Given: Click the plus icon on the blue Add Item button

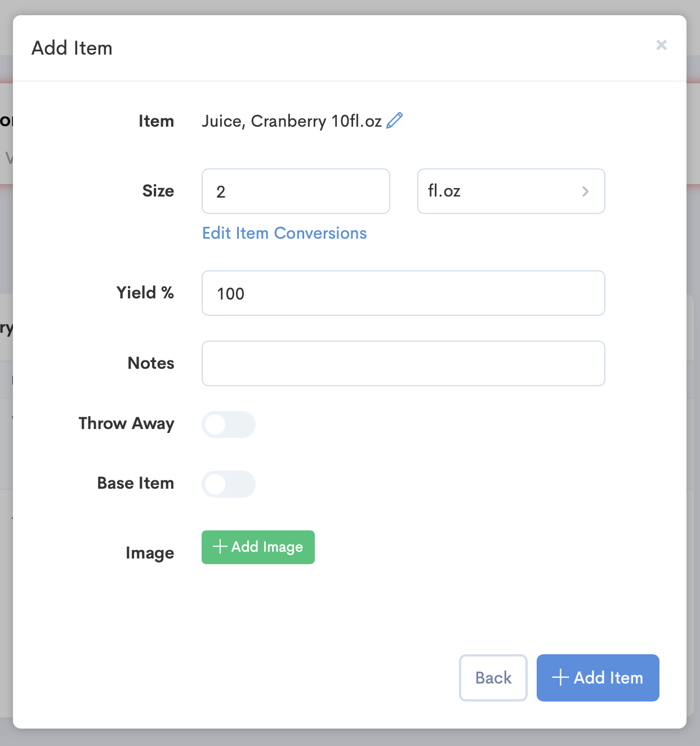Looking at the screenshot, I should [560, 677].
